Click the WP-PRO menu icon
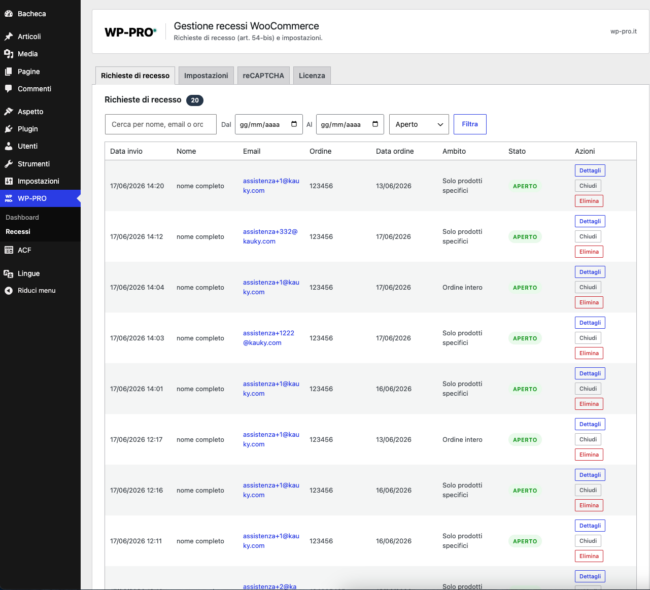Screen dimensions: 650x590 click(x=8, y=199)
